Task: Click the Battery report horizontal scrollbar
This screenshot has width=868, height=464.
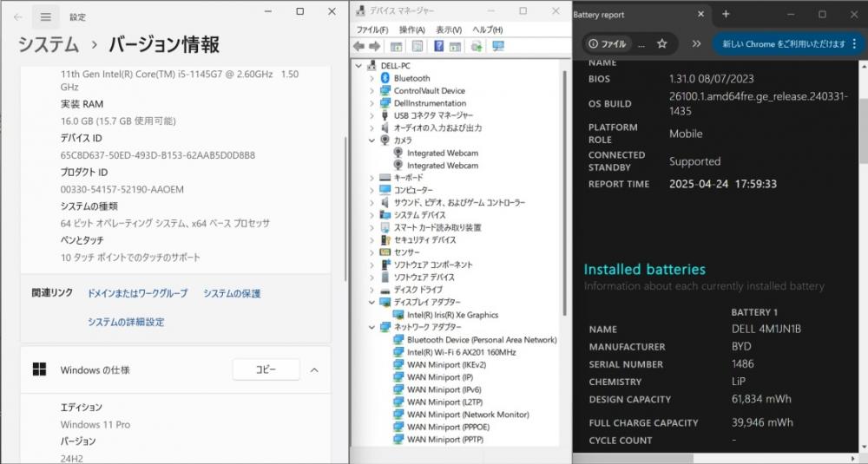Action: coord(633,459)
